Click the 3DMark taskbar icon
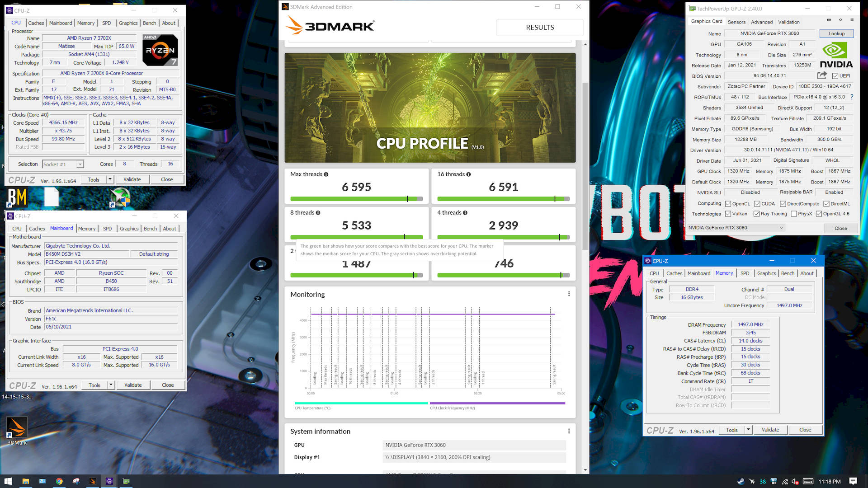This screenshot has height=488, width=868. click(x=93, y=481)
